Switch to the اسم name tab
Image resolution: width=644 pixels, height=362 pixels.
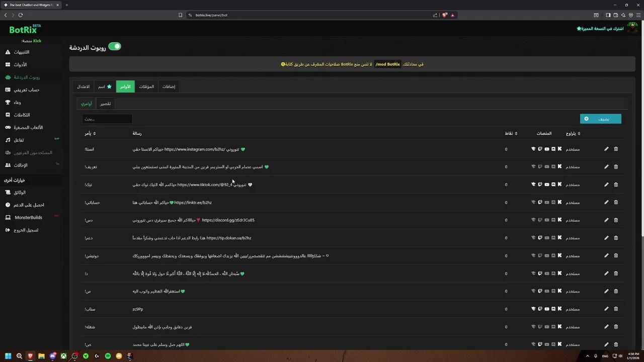tap(105, 86)
